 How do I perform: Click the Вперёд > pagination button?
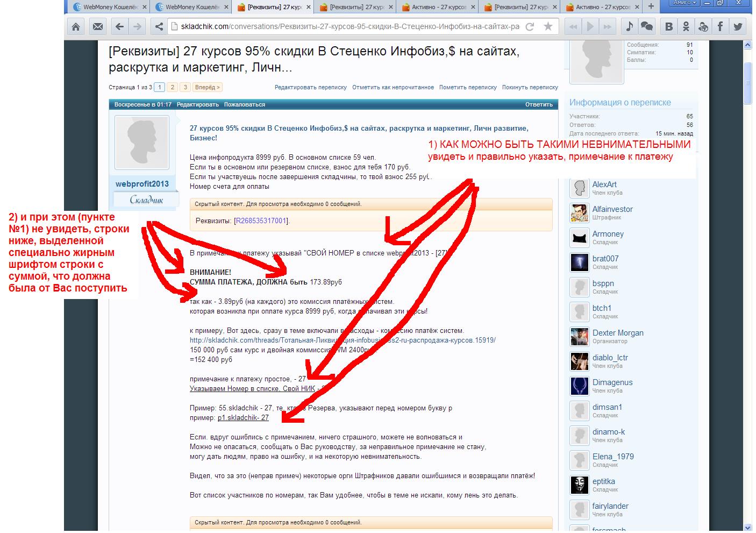(207, 87)
